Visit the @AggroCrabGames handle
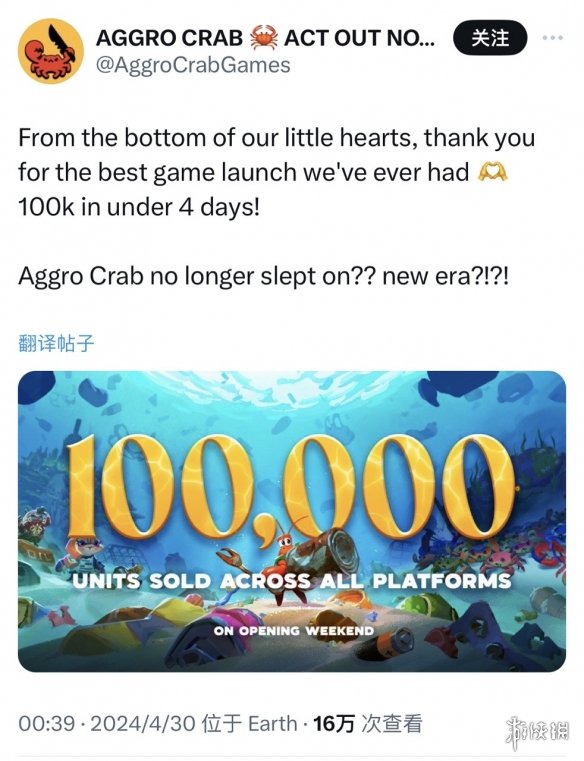584x761 pixels. coord(193,66)
